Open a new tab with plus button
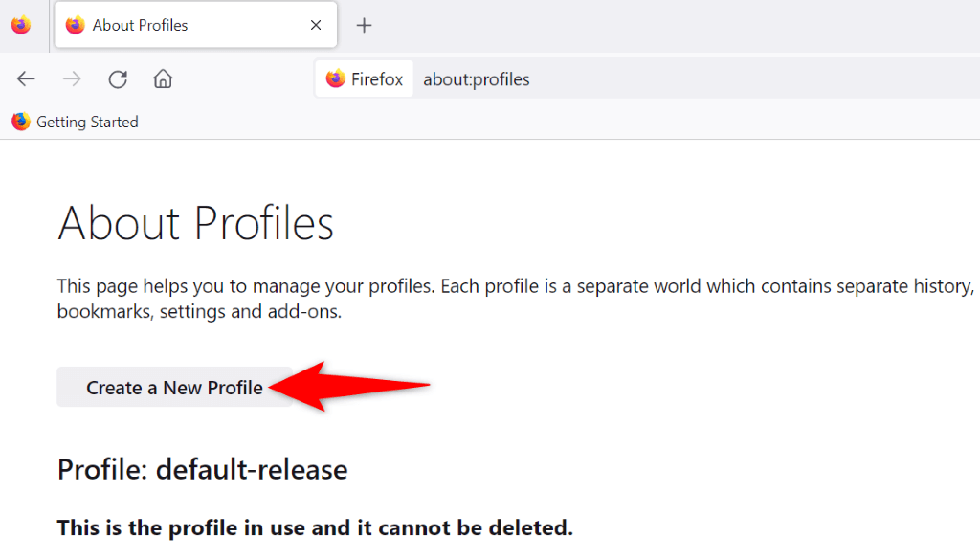The image size is (980, 560). 364,26
